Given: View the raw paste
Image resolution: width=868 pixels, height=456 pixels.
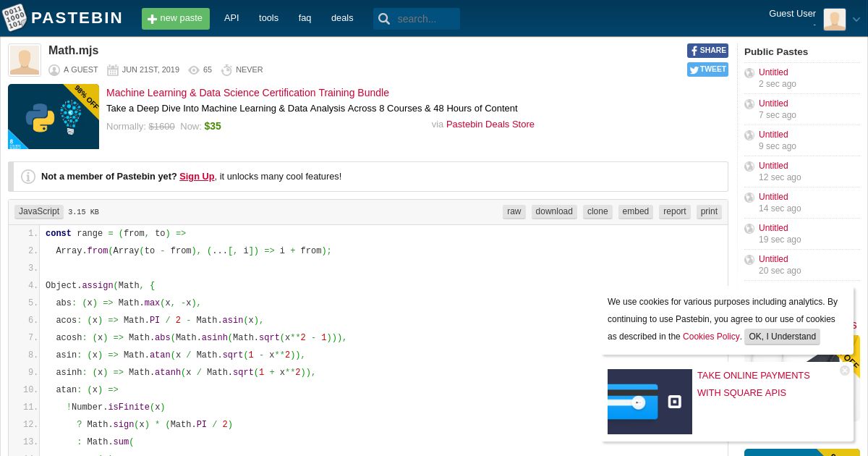Looking at the screenshot, I should point(514,211).
